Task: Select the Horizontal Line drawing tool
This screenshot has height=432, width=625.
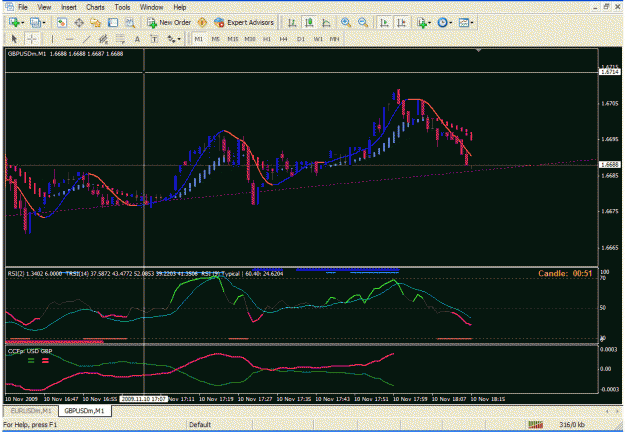Action: (x=69, y=39)
